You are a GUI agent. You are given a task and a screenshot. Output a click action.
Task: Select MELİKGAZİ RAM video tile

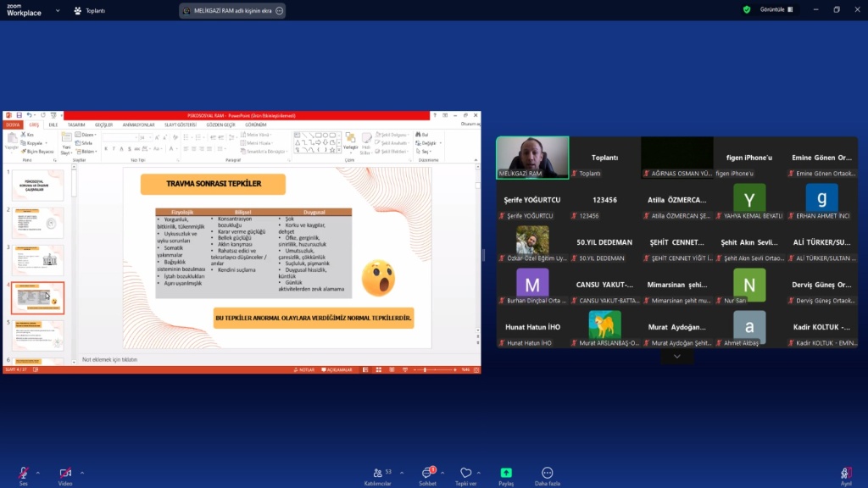pos(531,158)
